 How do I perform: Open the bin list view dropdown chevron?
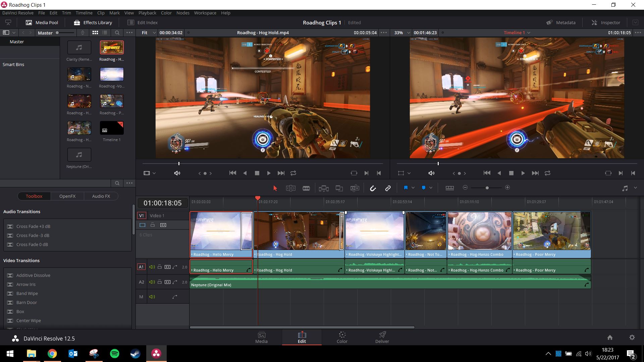pyautogui.click(x=14, y=33)
